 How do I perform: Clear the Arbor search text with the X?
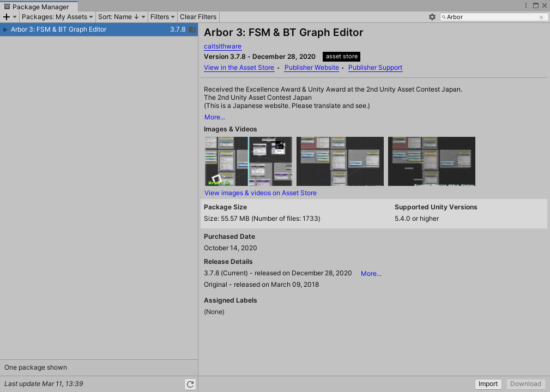[x=541, y=17]
